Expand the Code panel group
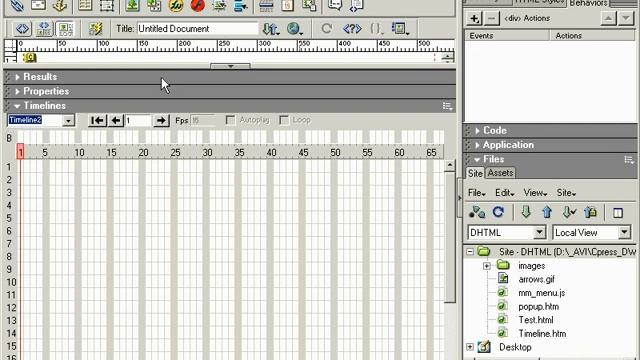This screenshot has width=640, height=360. click(477, 131)
